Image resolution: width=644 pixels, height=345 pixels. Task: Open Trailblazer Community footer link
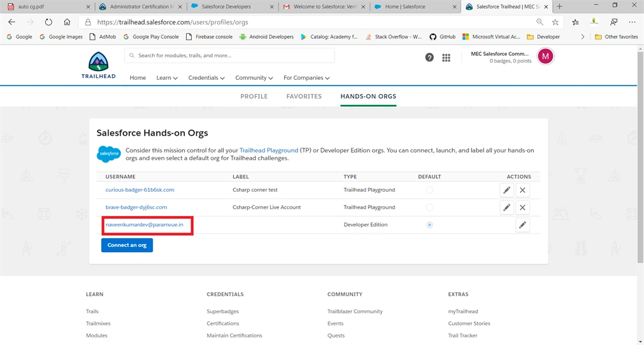coord(355,311)
